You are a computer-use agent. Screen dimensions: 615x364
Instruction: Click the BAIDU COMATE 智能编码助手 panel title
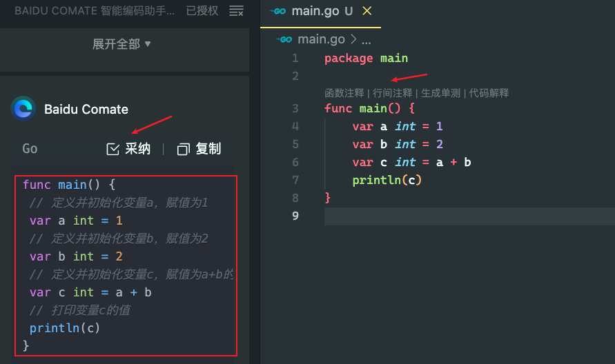(x=95, y=11)
